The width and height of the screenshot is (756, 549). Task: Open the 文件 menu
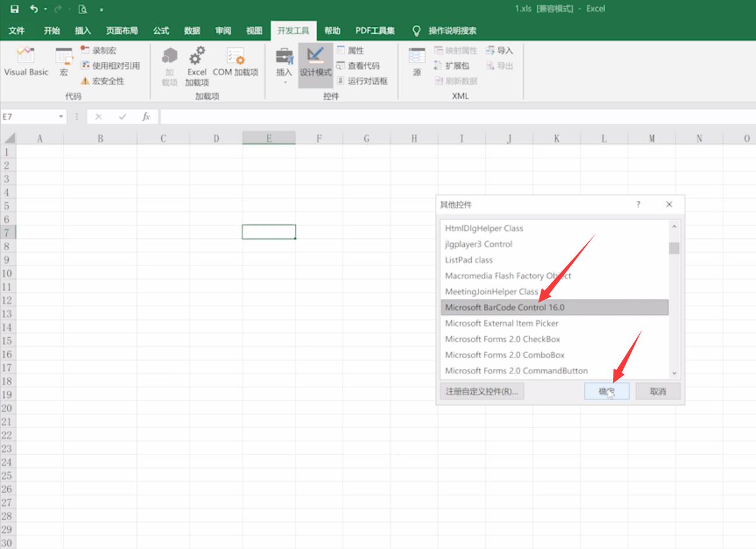pyautogui.click(x=16, y=30)
